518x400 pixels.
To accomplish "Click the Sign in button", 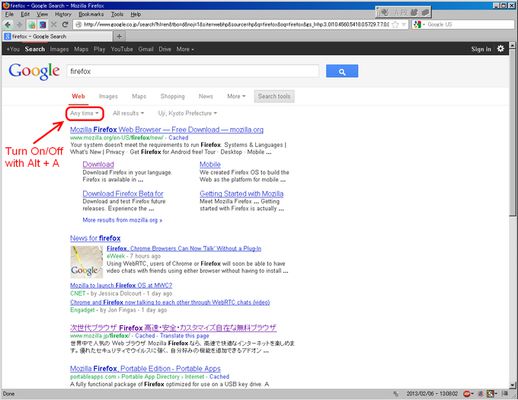I will pyautogui.click(x=481, y=49).
